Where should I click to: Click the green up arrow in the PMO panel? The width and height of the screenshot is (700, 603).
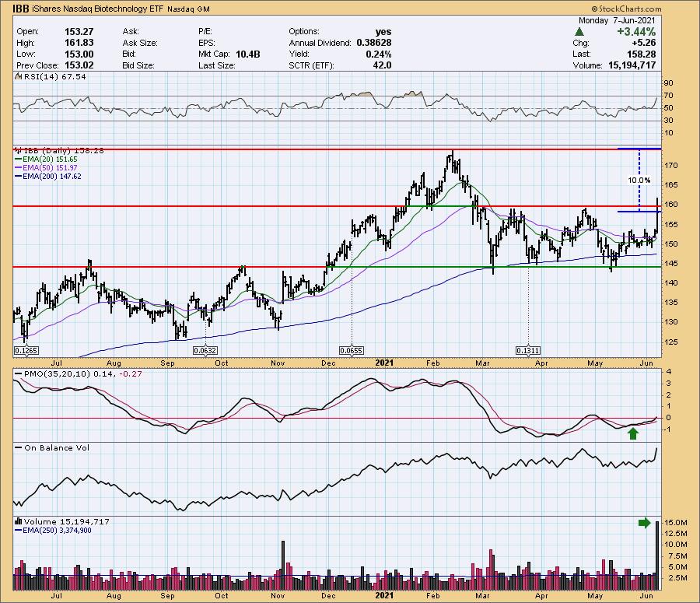tap(632, 433)
